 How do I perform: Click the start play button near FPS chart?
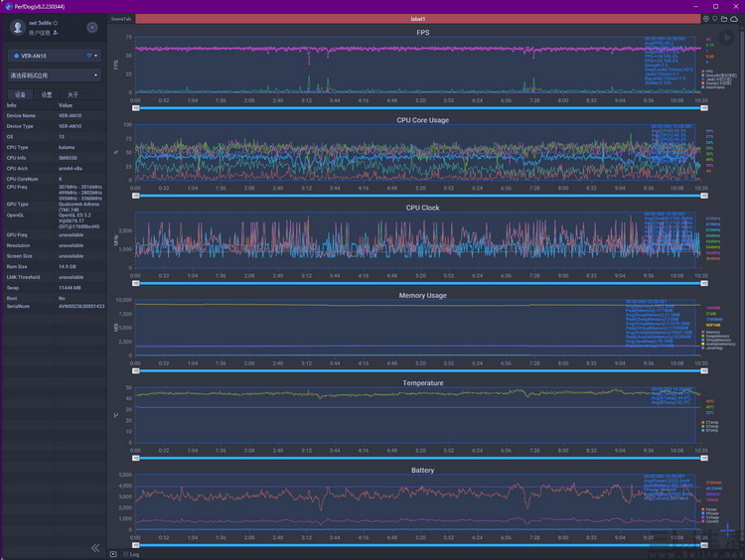pyautogui.click(x=726, y=38)
